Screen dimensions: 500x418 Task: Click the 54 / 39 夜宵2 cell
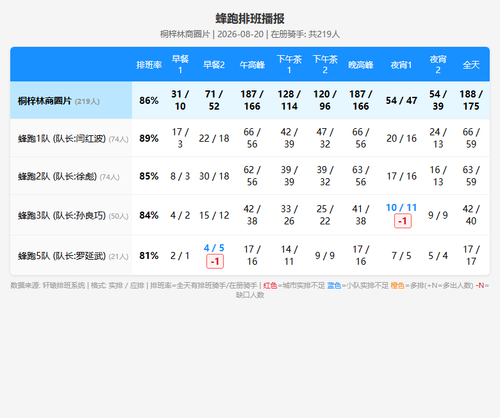[438, 100]
